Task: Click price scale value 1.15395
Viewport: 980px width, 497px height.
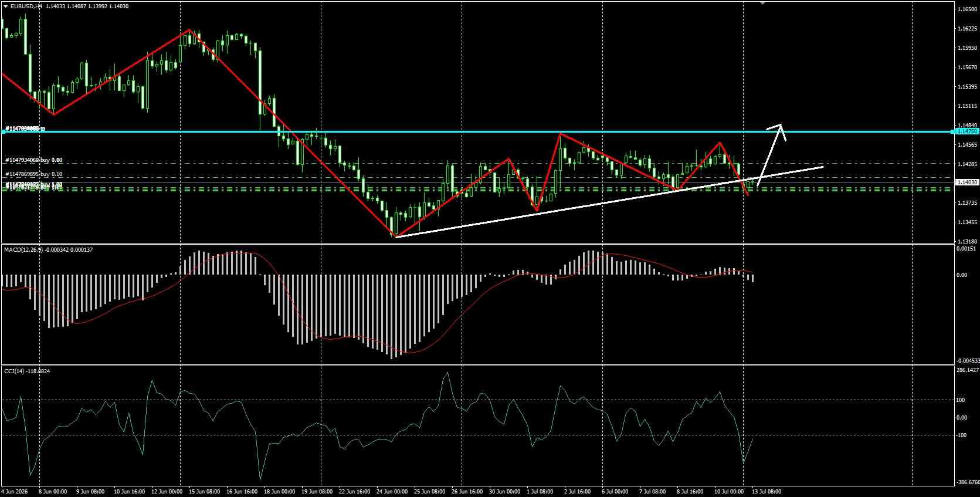Action: click(x=967, y=87)
